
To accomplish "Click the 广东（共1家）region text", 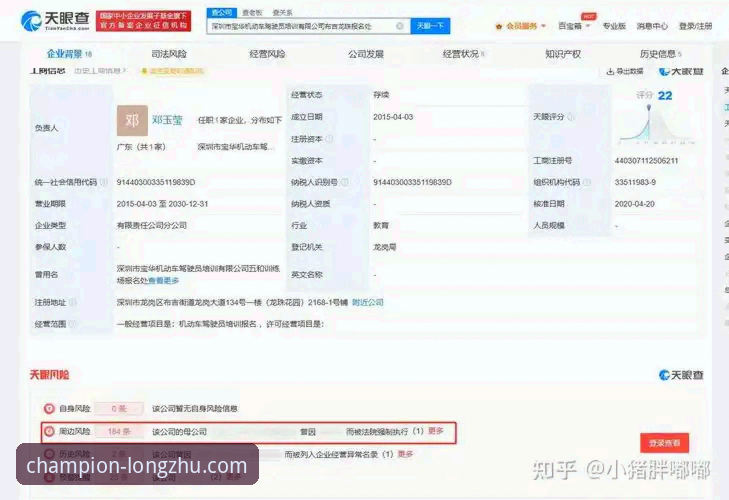I will tap(141, 147).
